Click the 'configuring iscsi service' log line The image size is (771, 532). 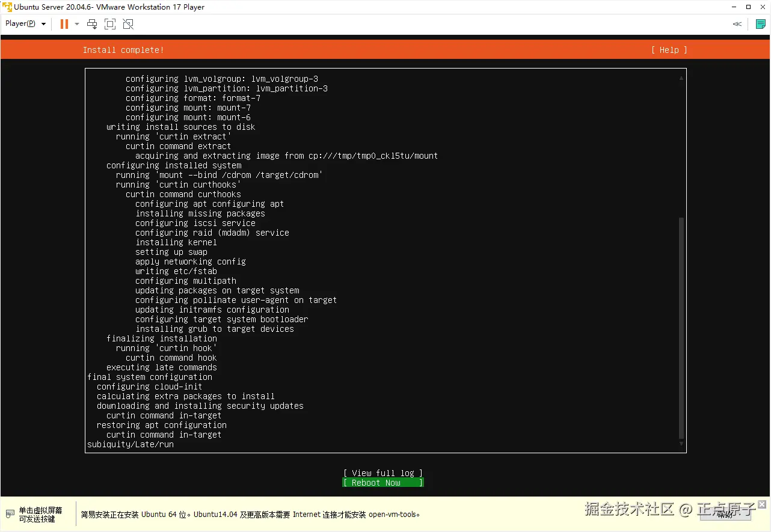point(195,223)
